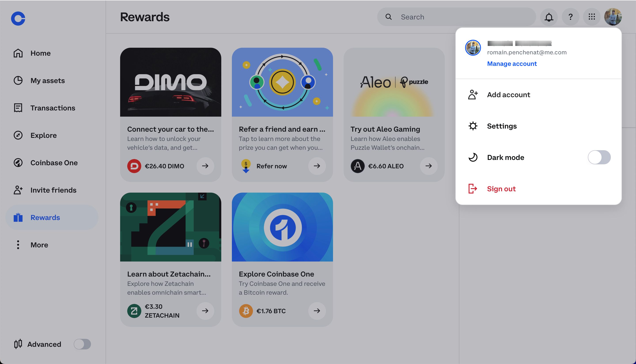Open Settings from the account menu

[x=538, y=126]
